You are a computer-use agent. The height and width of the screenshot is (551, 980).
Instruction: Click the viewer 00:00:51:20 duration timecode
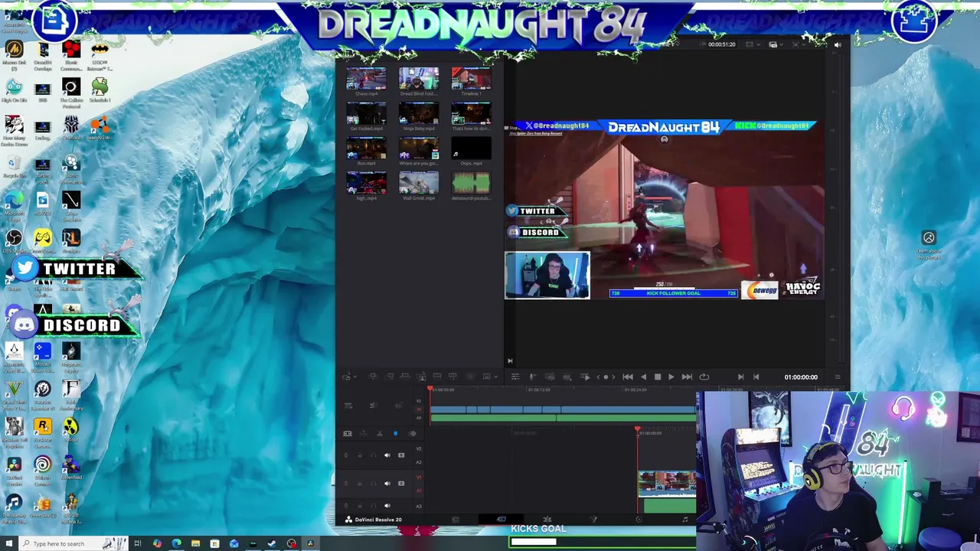722,44
